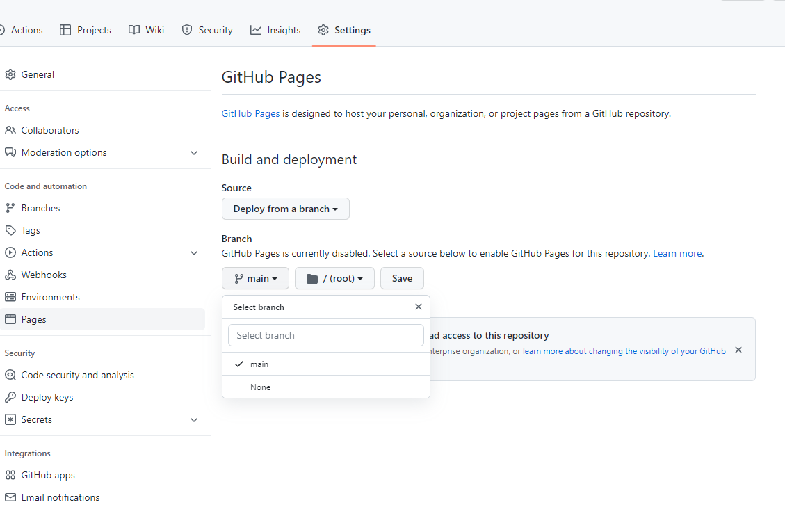The image size is (785, 532).
Task: Expand the Moderation options section
Action: pyautogui.click(x=194, y=152)
